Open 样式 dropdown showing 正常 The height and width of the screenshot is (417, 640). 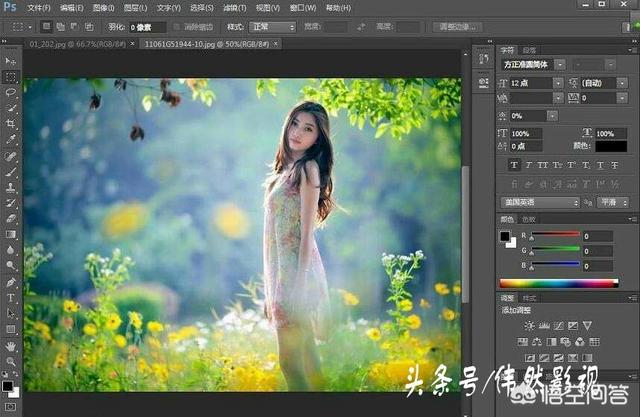tap(272, 27)
